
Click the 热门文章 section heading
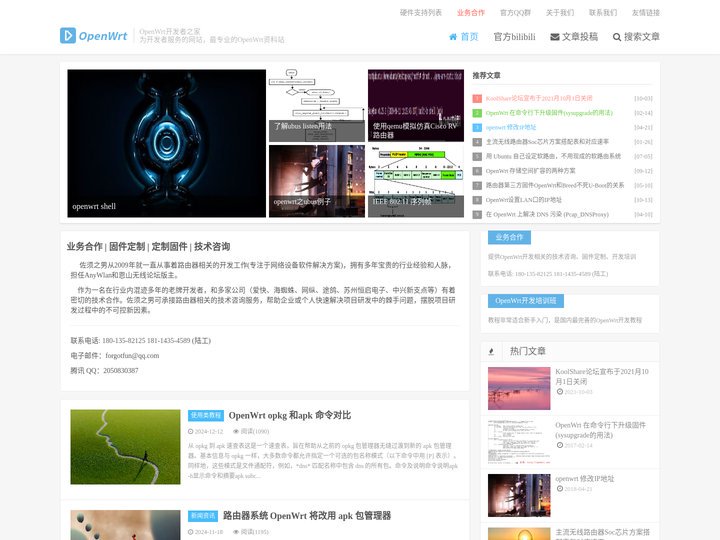coord(528,351)
